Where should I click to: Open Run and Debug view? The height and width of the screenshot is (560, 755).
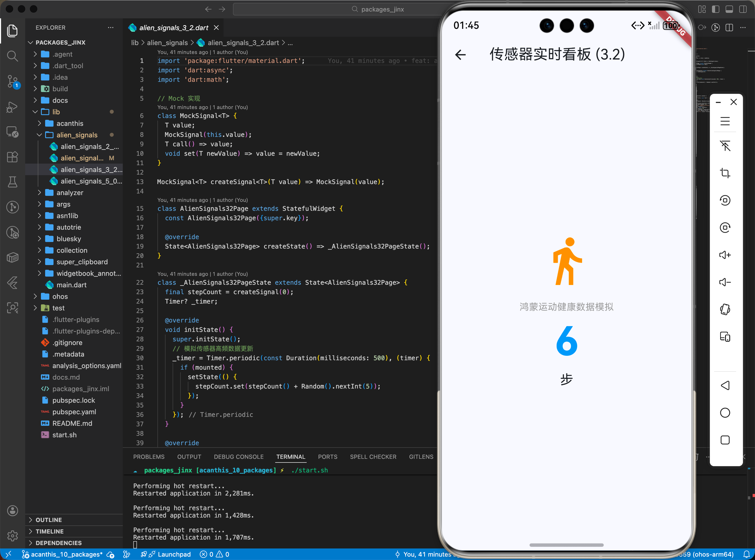pyautogui.click(x=13, y=107)
